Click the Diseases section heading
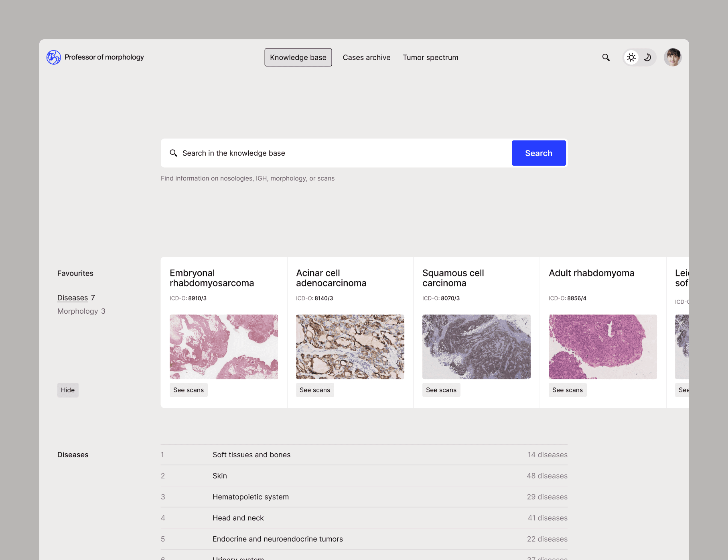The width and height of the screenshot is (728, 560). coord(73,455)
